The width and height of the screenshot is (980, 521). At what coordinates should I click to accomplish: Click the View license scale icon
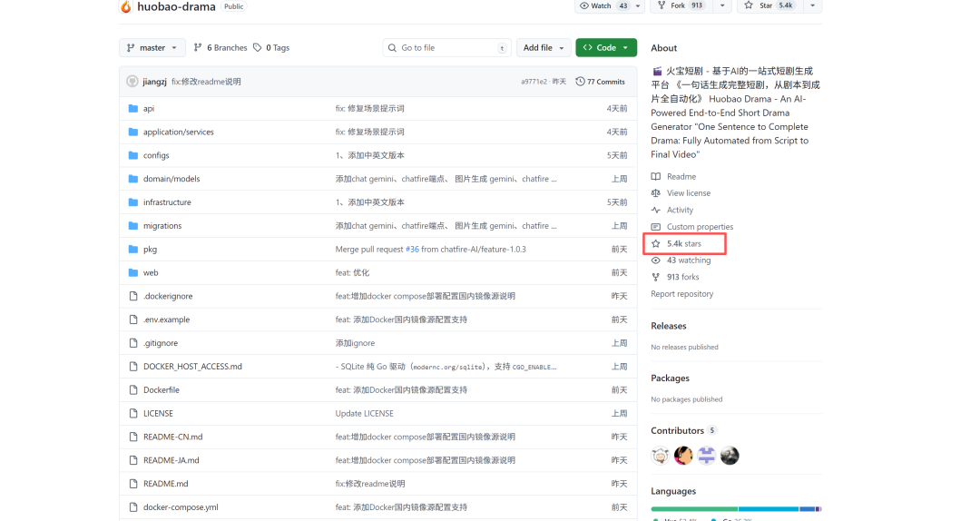[656, 193]
